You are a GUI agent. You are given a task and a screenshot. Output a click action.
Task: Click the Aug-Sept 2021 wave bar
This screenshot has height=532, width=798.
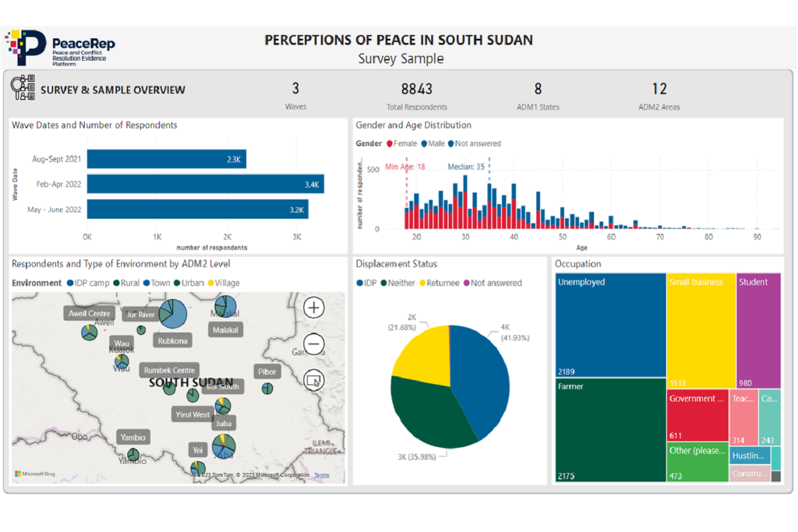167,159
